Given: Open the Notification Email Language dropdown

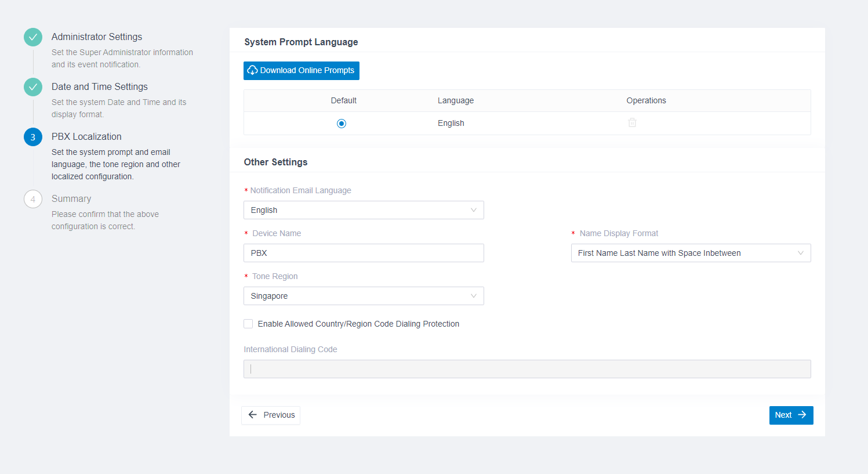Looking at the screenshot, I should [364, 210].
